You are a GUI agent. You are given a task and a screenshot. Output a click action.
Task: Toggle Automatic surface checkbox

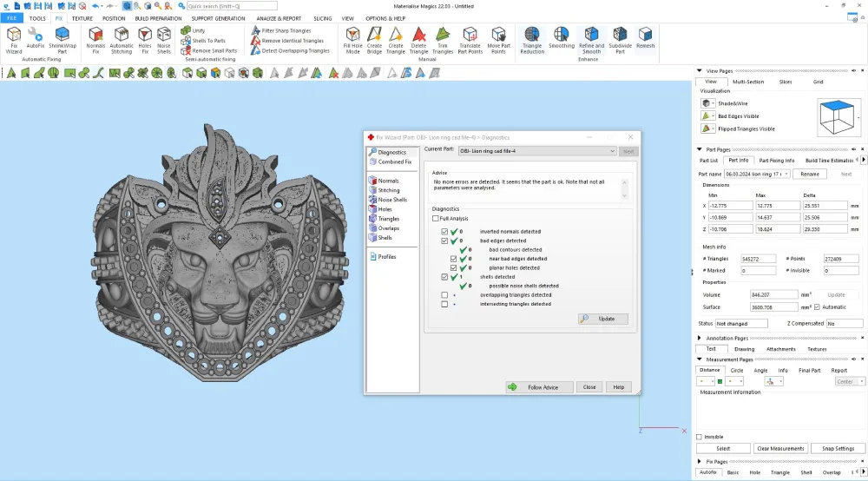click(x=817, y=307)
